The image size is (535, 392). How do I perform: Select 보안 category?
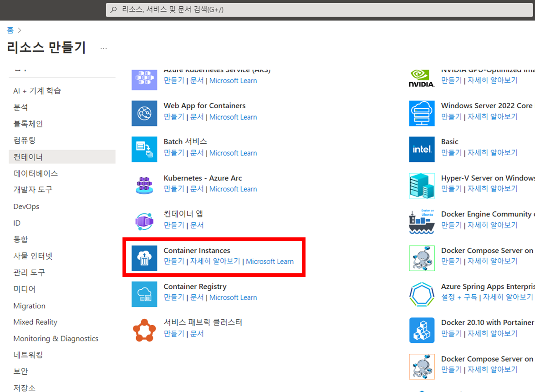[62, 371]
